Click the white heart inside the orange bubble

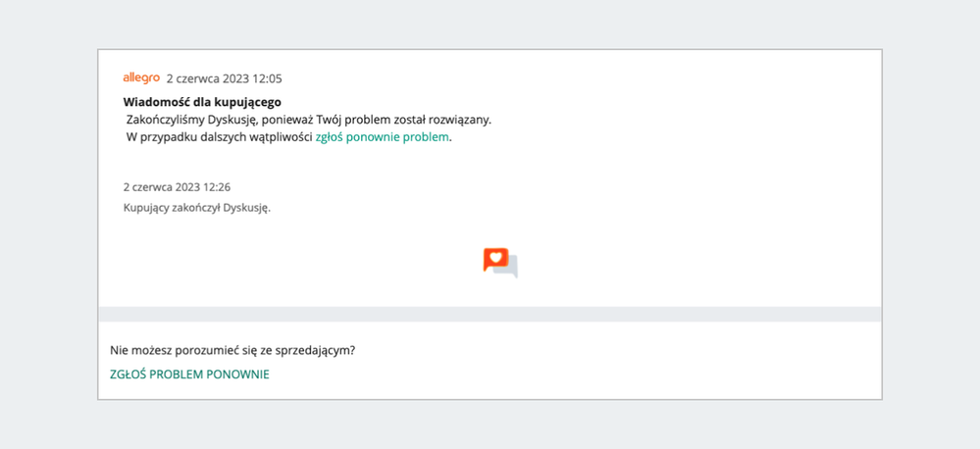point(495,258)
